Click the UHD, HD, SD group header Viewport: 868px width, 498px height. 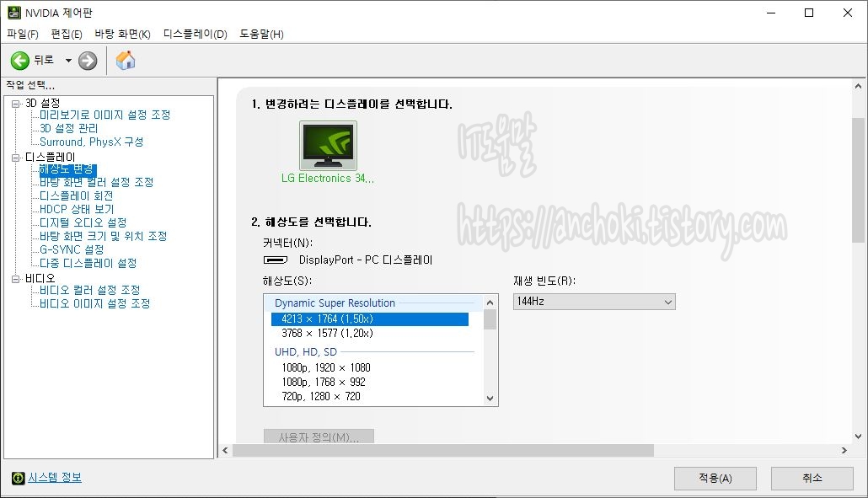click(x=306, y=352)
